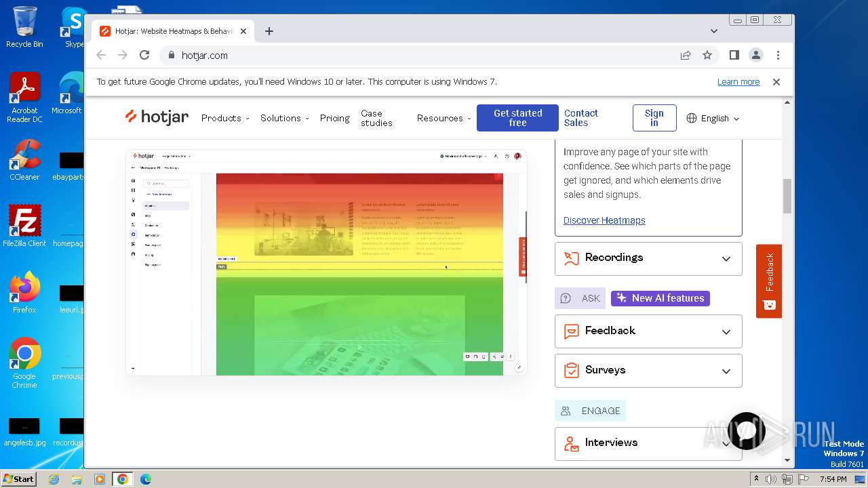Open the Firefox desktop icon

point(24,292)
